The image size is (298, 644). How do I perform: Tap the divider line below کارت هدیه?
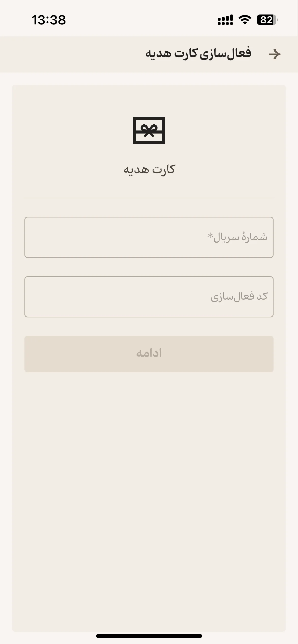pyautogui.click(x=149, y=198)
